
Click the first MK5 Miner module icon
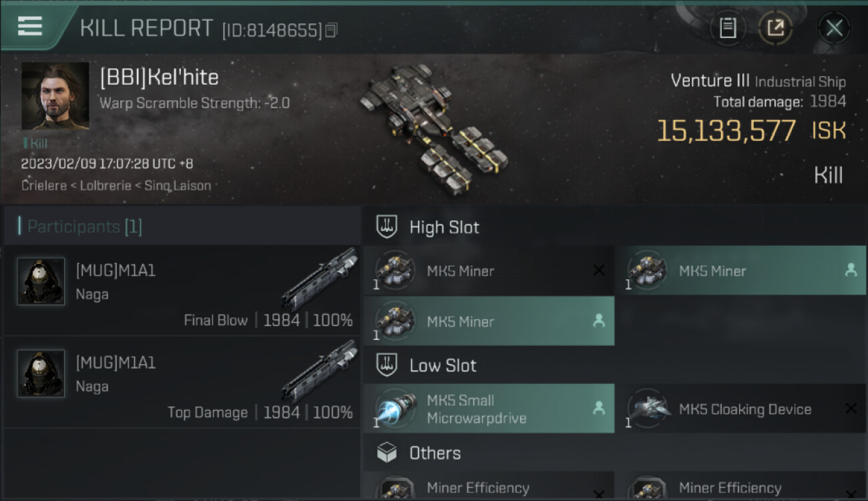click(x=395, y=271)
